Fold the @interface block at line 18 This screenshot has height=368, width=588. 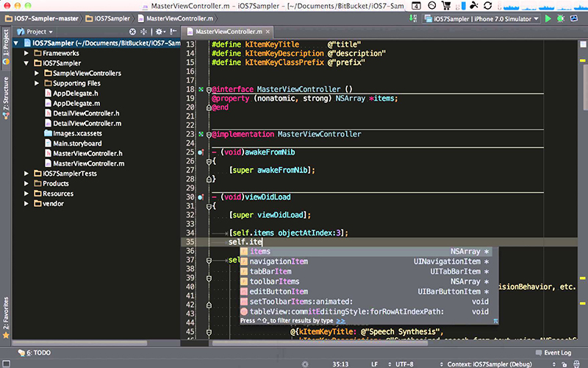point(209,90)
